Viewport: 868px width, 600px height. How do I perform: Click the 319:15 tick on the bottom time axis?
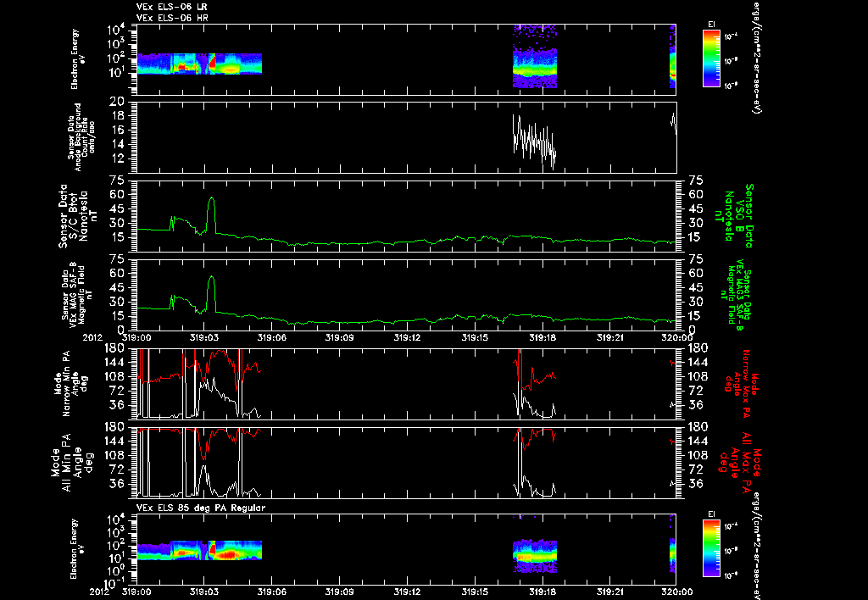click(x=475, y=592)
